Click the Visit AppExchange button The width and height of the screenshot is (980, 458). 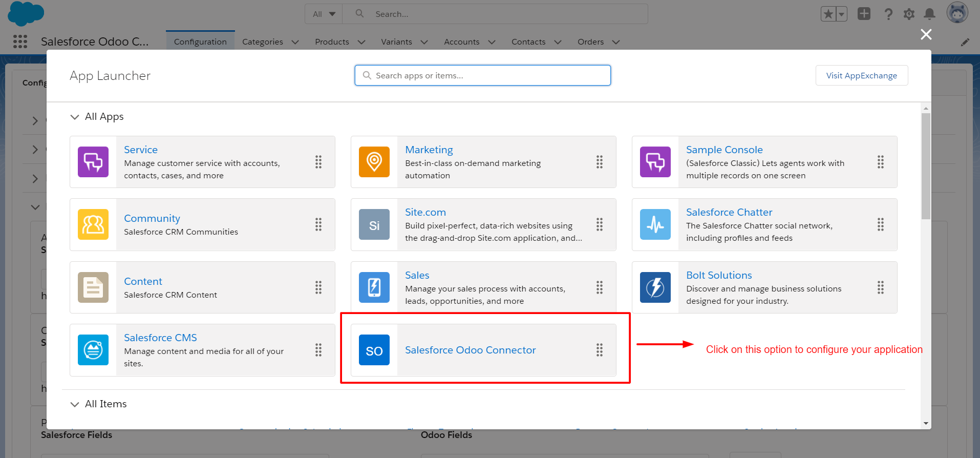tap(861, 75)
